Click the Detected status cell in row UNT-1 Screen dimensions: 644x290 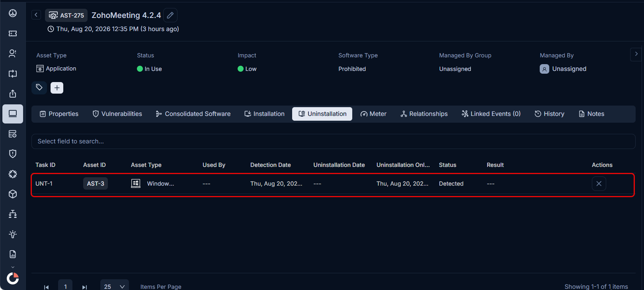451,184
